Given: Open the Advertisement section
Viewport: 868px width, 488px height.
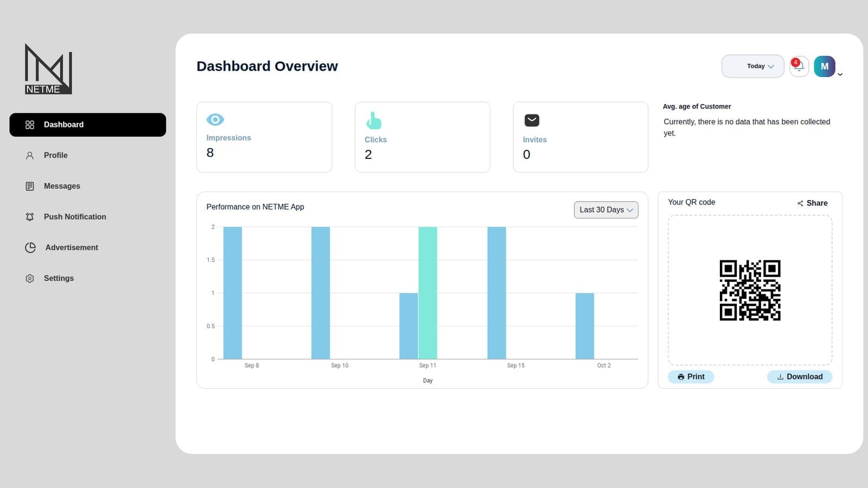Looking at the screenshot, I should [72, 247].
